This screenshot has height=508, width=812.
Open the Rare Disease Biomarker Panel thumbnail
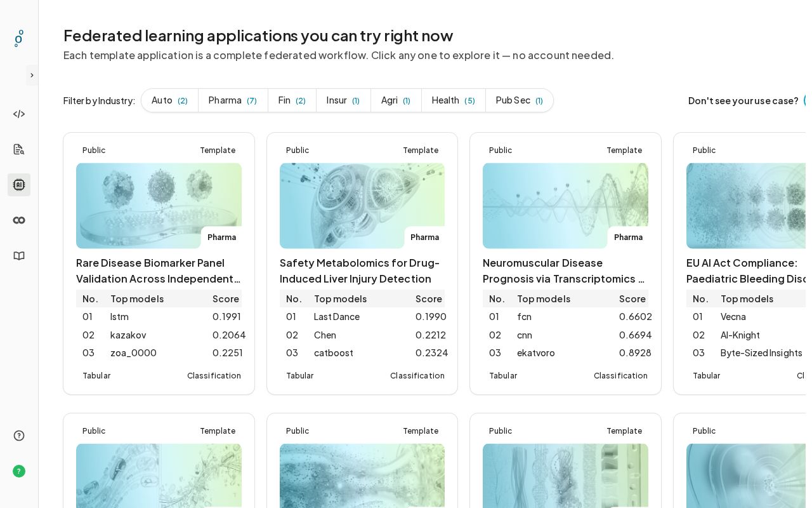(159, 206)
